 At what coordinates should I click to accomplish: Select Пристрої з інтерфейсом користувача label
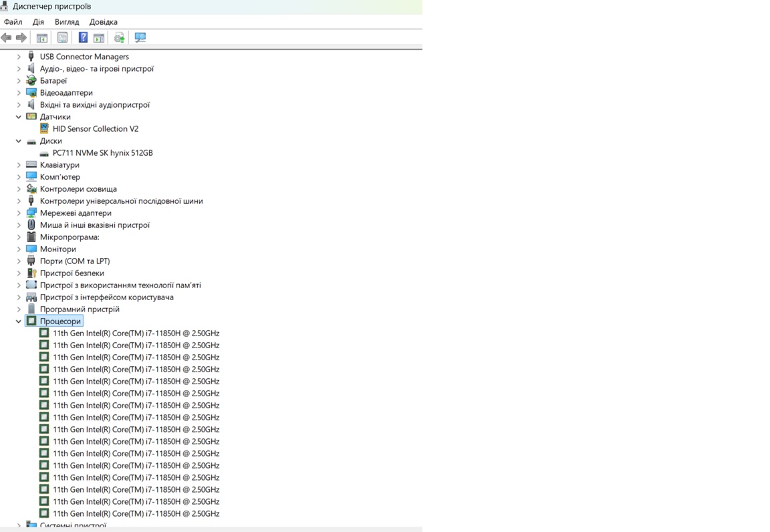106,297
